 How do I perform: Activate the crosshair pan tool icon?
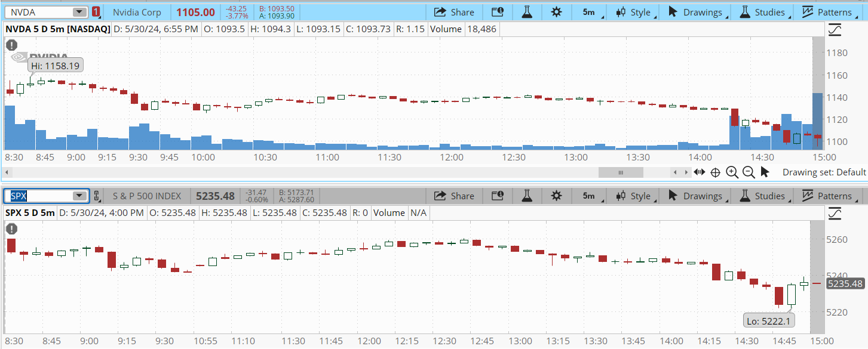[x=715, y=172]
